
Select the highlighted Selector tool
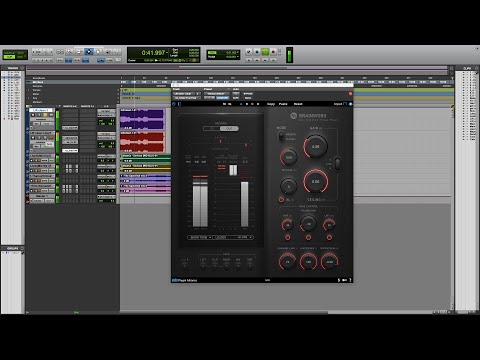point(89,52)
